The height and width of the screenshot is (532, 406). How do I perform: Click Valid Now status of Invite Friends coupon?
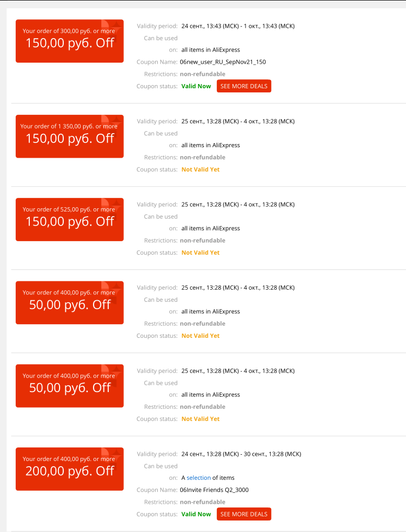(196, 514)
